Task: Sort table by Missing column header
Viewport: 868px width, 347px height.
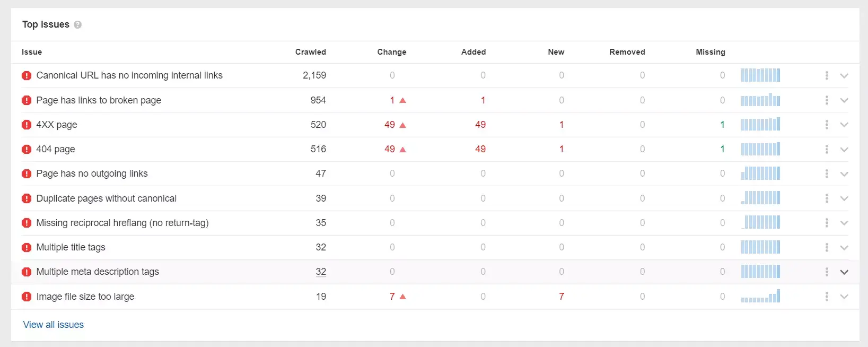Action: click(711, 52)
